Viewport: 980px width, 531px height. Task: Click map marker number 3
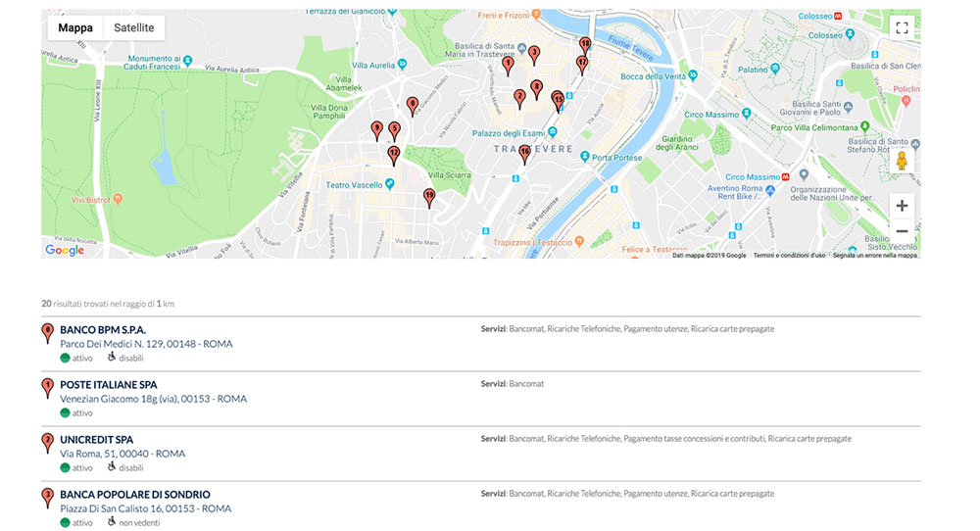[534, 55]
